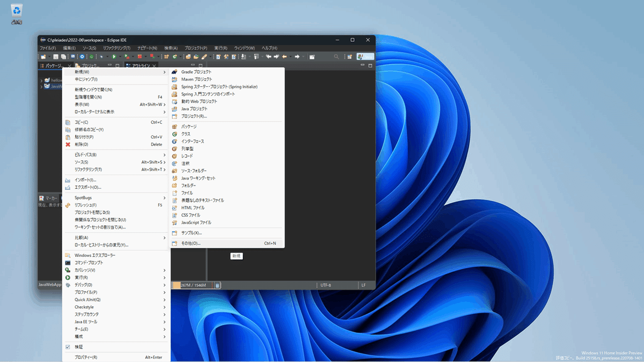644x362 pixels.
Task: Choose ファイル in the New submenu
Action: [227, 193]
